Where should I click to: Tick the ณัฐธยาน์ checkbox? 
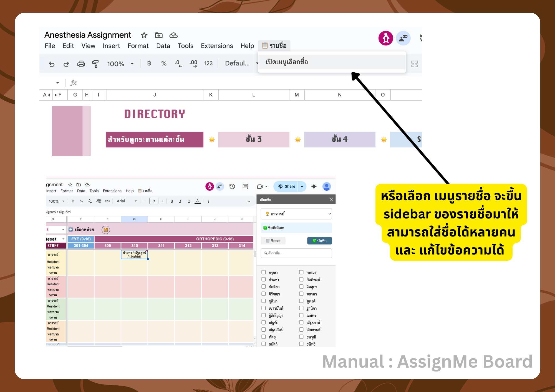pyautogui.click(x=301, y=322)
